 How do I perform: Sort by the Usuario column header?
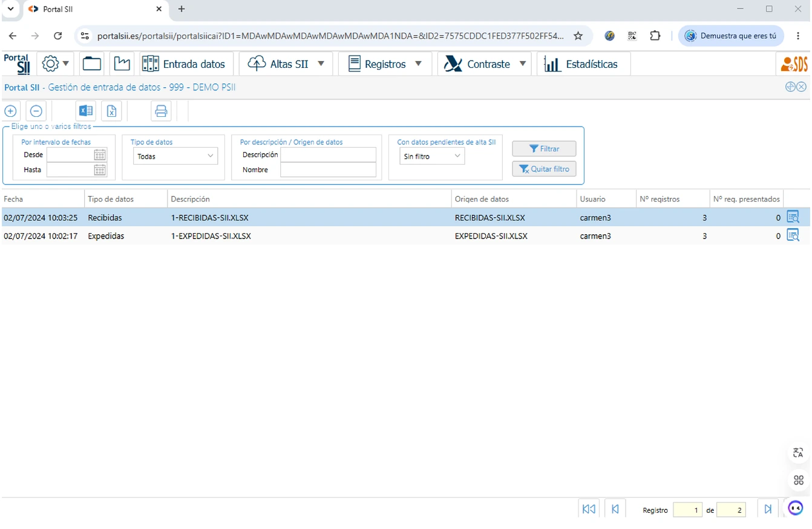point(606,199)
